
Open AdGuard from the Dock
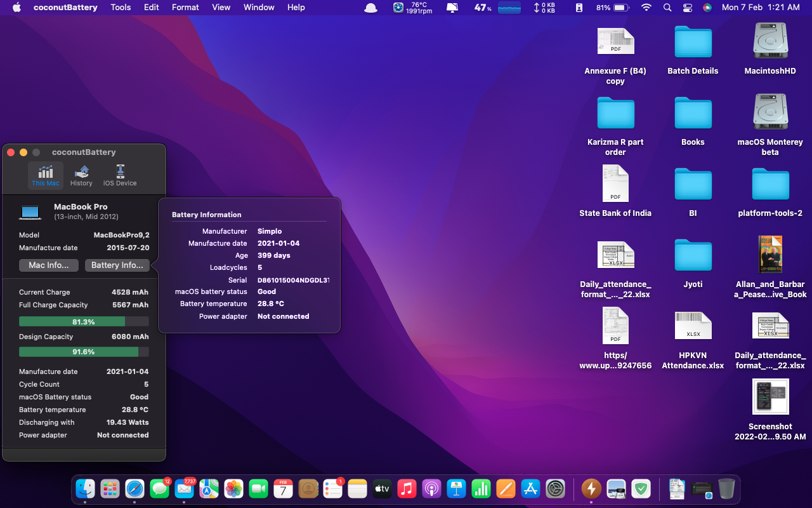(641, 488)
